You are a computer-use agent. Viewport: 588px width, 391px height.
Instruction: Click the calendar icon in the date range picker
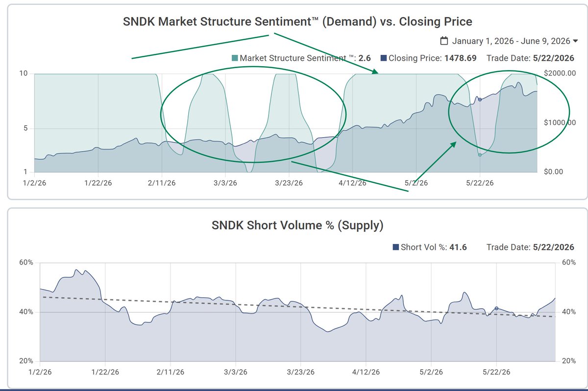(x=444, y=41)
